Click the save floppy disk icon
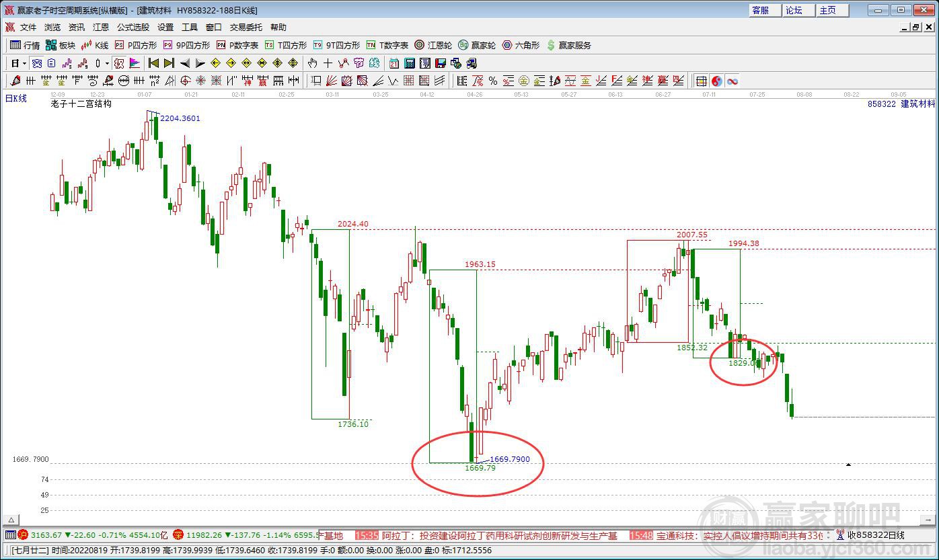 [x=441, y=63]
